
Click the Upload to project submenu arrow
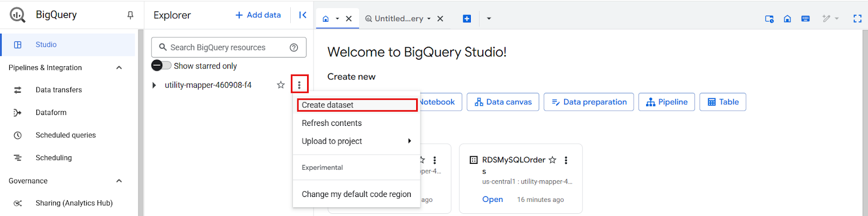(410, 141)
